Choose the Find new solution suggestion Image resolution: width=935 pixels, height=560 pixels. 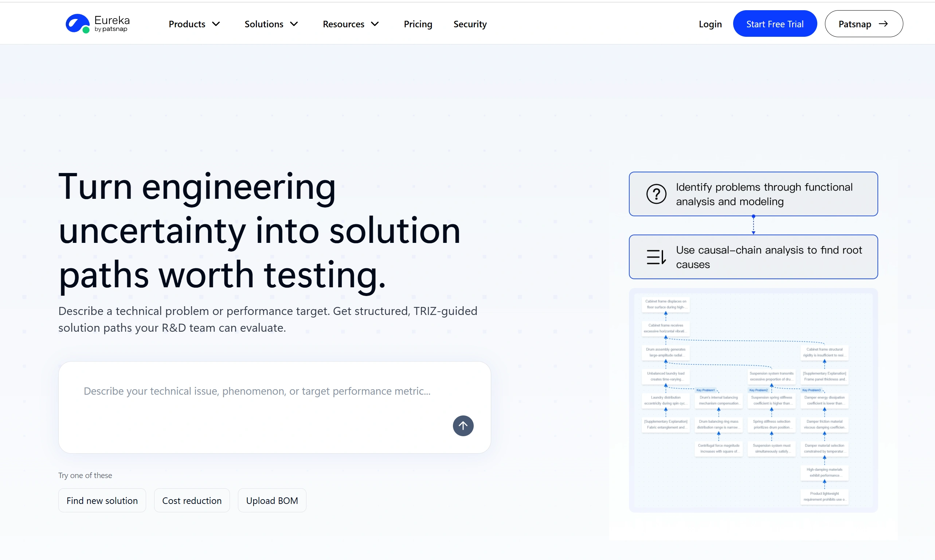click(x=102, y=500)
